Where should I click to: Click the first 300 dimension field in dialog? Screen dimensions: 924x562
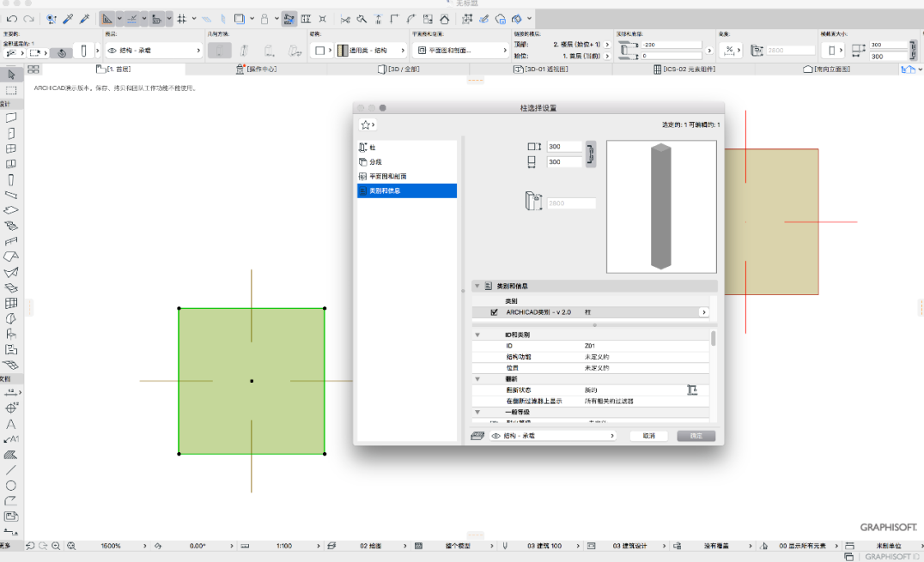coord(564,147)
